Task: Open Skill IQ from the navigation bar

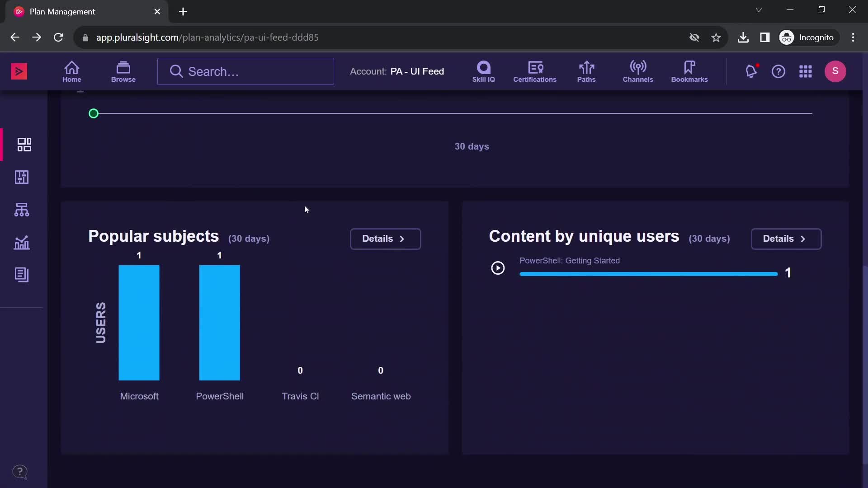Action: click(x=483, y=71)
